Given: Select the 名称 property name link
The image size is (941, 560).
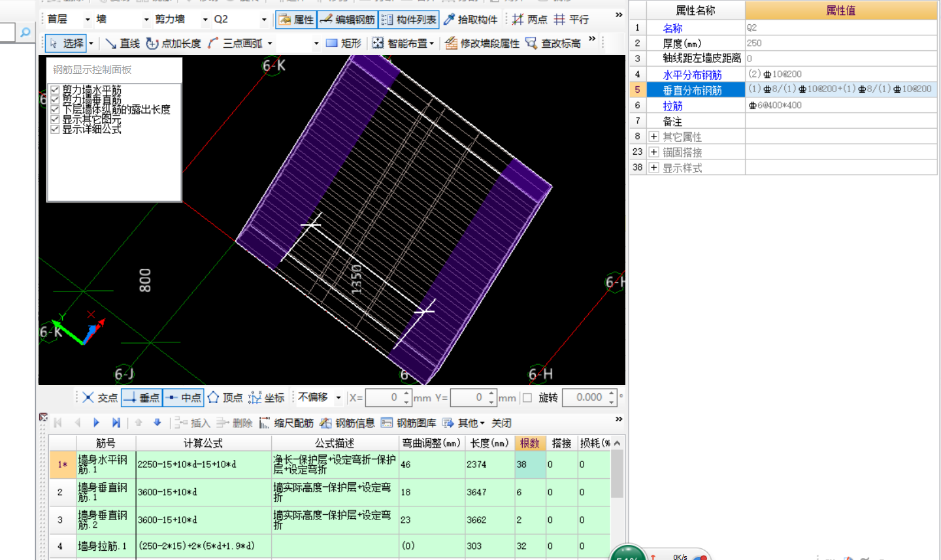Looking at the screenshot, I should point(672,28).
